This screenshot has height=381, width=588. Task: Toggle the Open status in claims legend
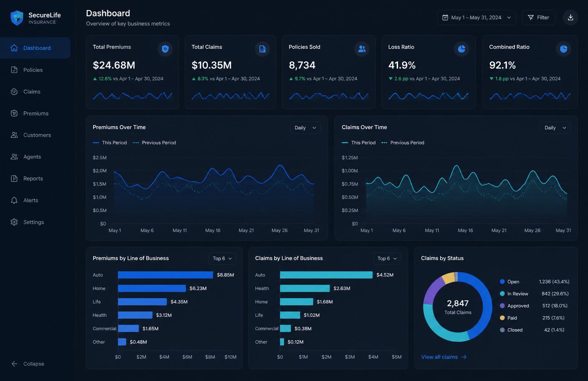(x=509, y=282)
